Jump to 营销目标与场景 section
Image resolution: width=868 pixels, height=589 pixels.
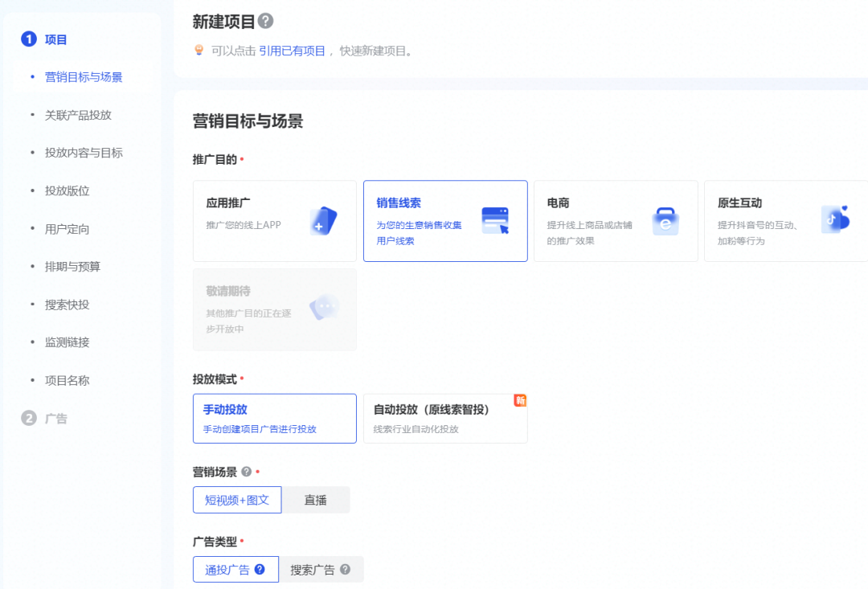84,77
